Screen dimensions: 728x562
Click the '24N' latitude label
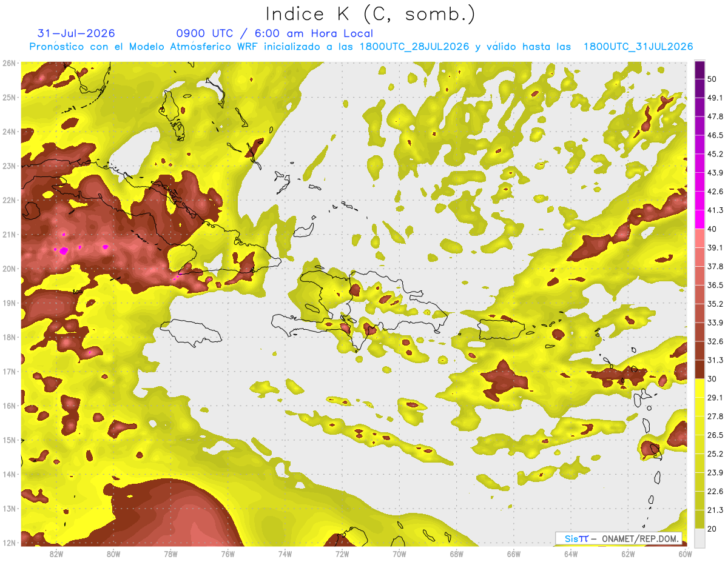pos(9,132)
